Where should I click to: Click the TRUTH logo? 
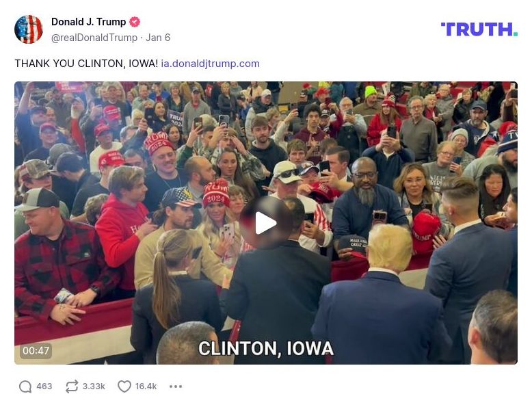point(479,29)
